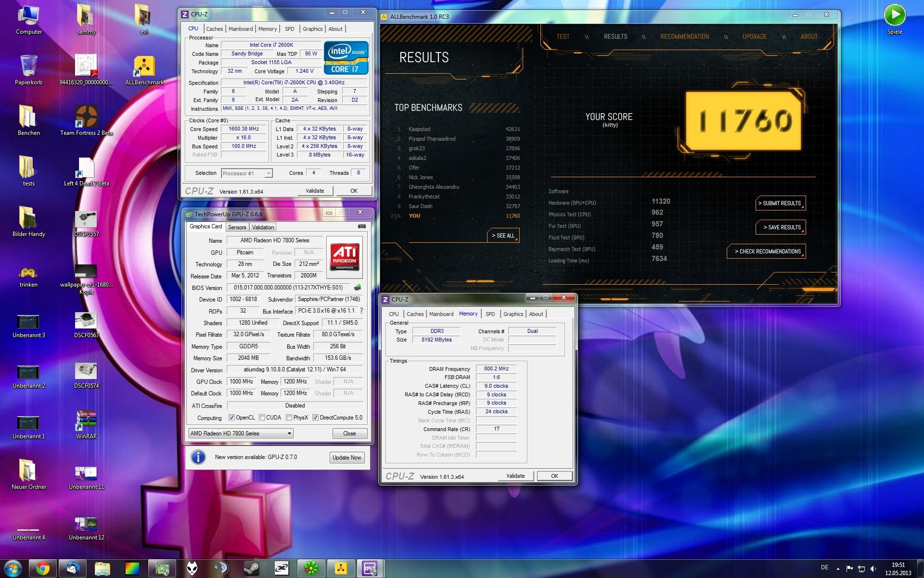
Task: Open the SPD tab in top CPU-Z
Action: (x=289, y=29)
